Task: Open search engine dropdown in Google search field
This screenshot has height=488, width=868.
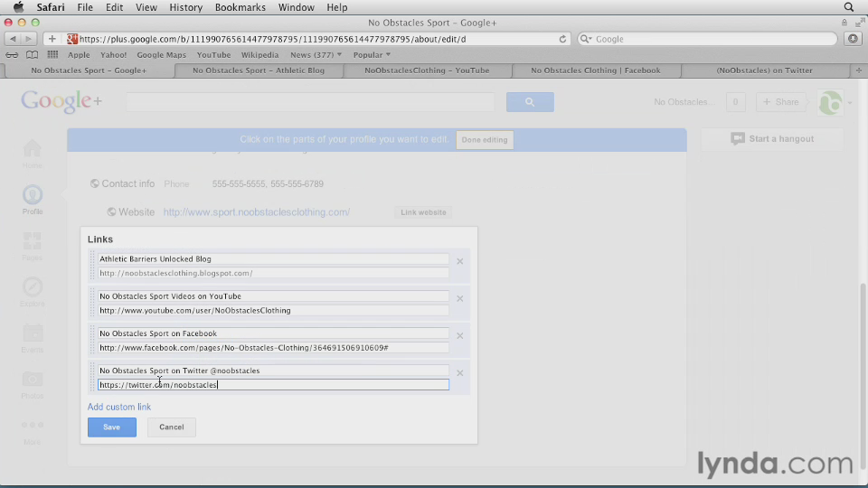Action: (x=586, y=39)
